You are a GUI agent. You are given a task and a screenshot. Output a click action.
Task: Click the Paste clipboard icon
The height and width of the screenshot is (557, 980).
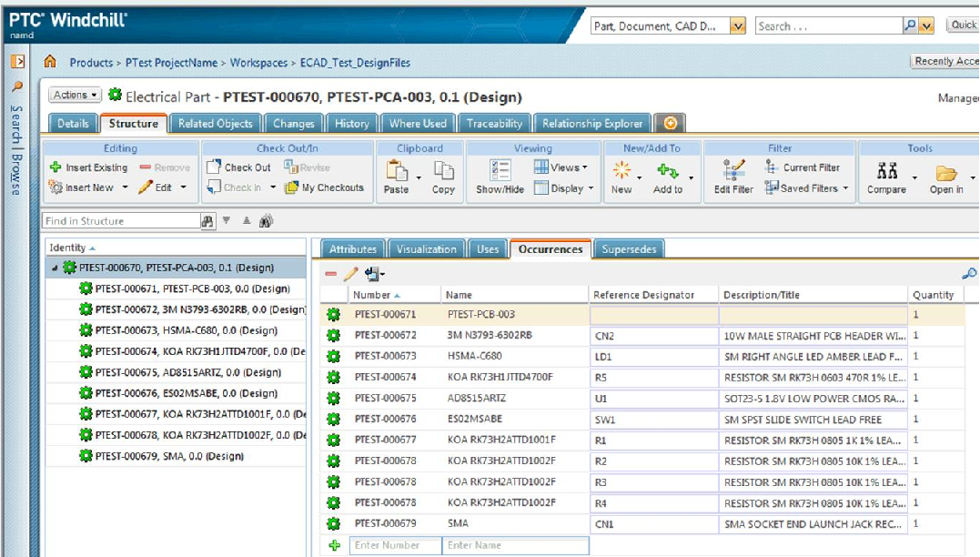click(x=397, y=171)
